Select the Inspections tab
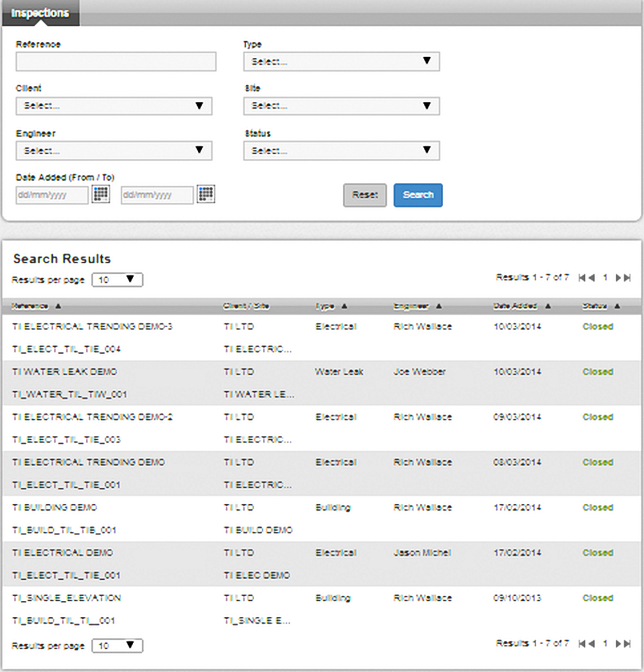 pos(40,13)
